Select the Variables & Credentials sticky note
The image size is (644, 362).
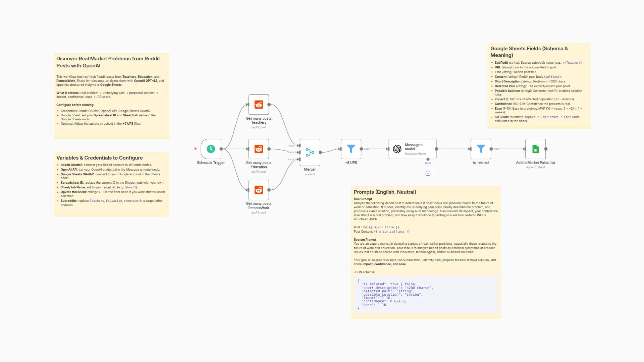(x=111, y=184)
